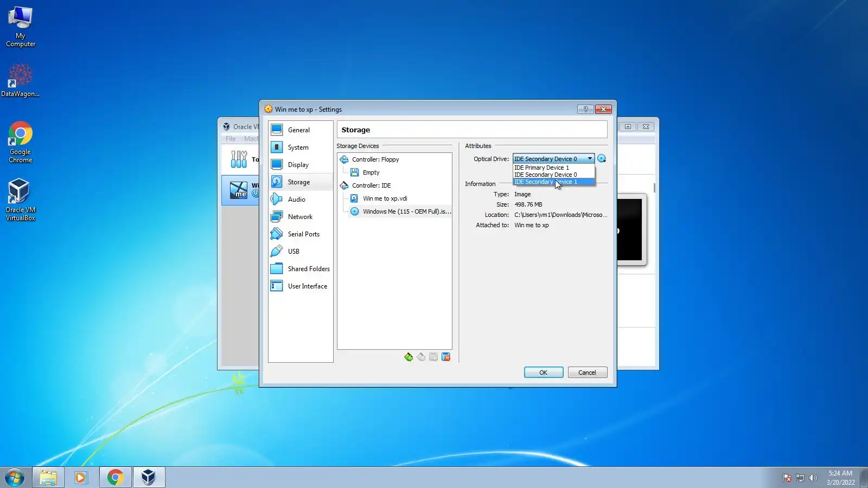Click the choose optical disk icon button
The image size is (868, 488).
coord(602,159)
